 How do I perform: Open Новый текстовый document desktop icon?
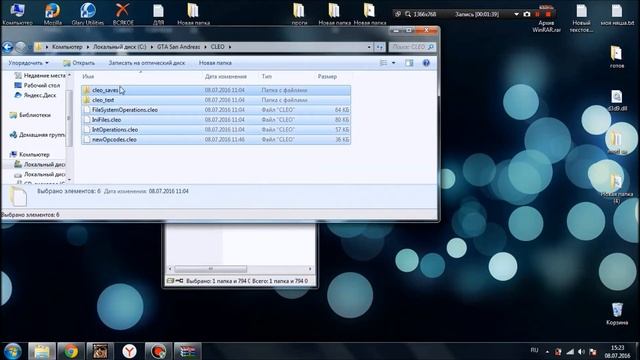tap(581, 18)
